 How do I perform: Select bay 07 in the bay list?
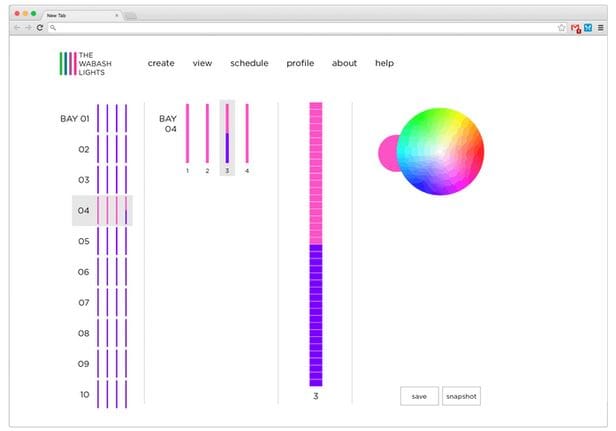coord(102,303)
